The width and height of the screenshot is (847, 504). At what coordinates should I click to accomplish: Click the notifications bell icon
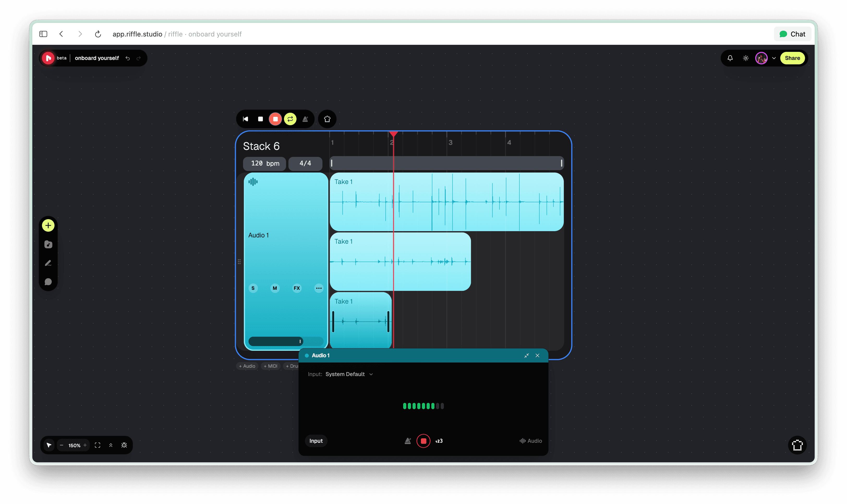click(x=730, y=58)
